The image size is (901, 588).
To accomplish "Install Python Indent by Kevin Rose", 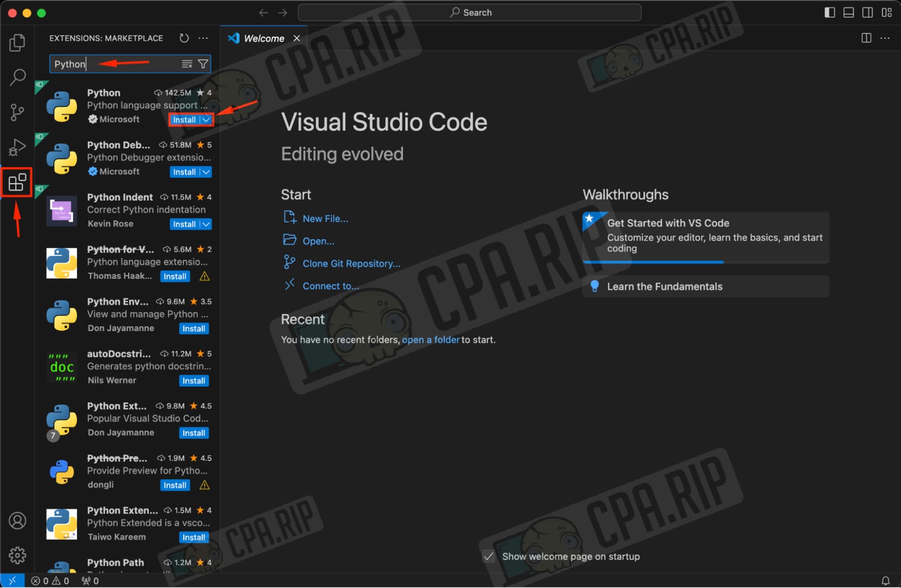I will pos(184,224).
